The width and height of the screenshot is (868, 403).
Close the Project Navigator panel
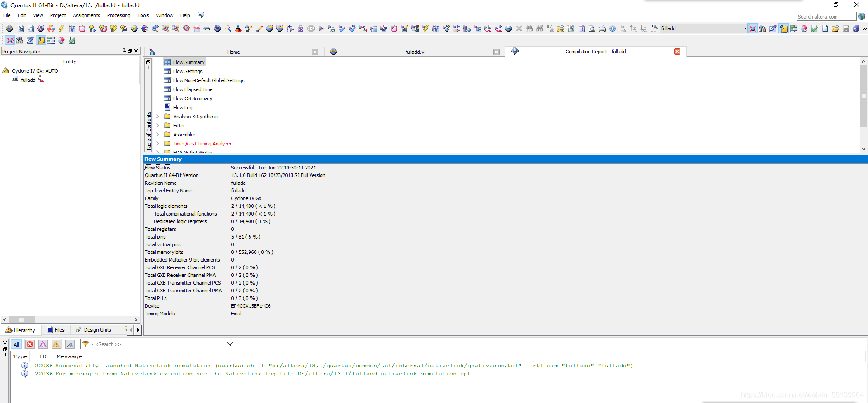click(136, 51)
